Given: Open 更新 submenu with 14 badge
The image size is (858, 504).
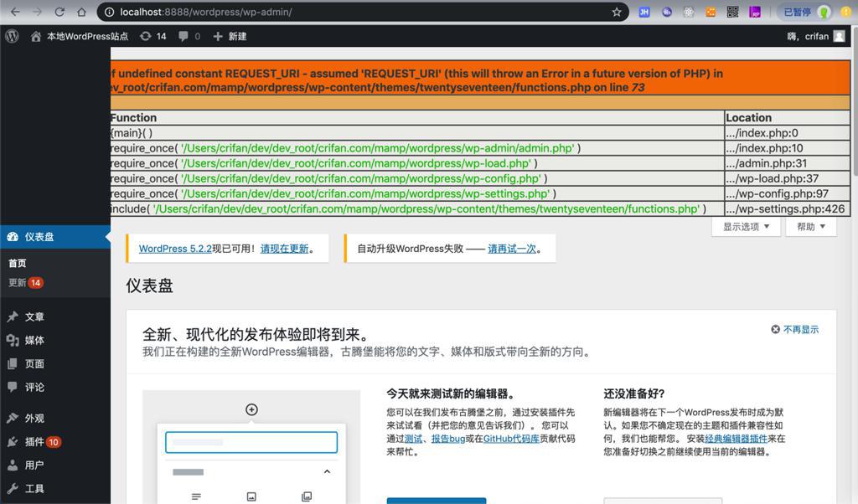Looking at the screenshot, I should [26, 283].
